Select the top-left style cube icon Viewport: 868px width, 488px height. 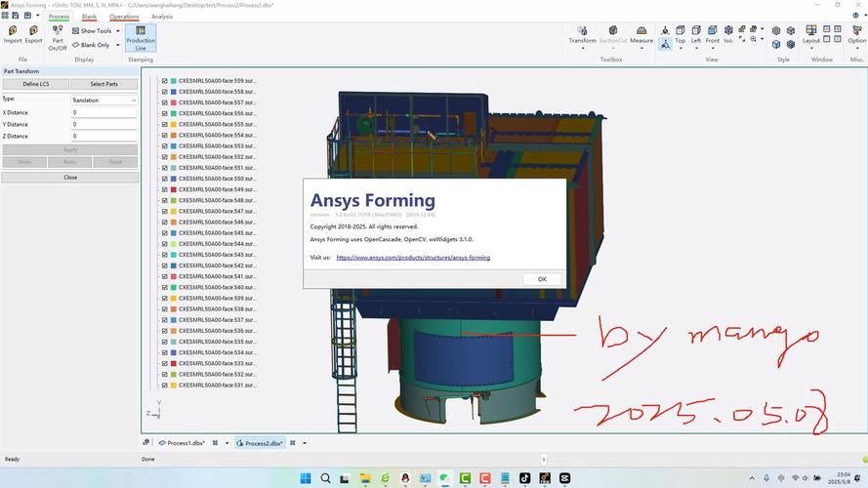(776, 30)
